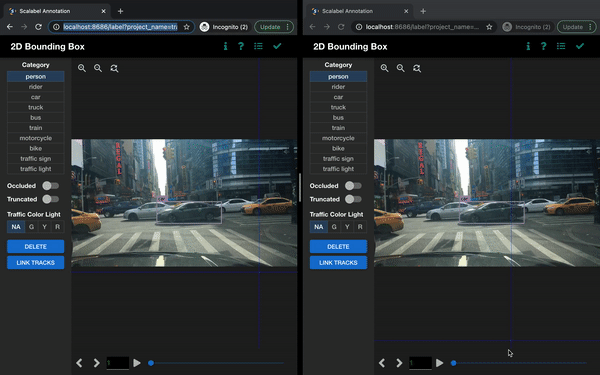Image resolution: width=600 pixels, height=375 pixels.
Task: Reset zoom in the left window
Action: tap(114, 68)
